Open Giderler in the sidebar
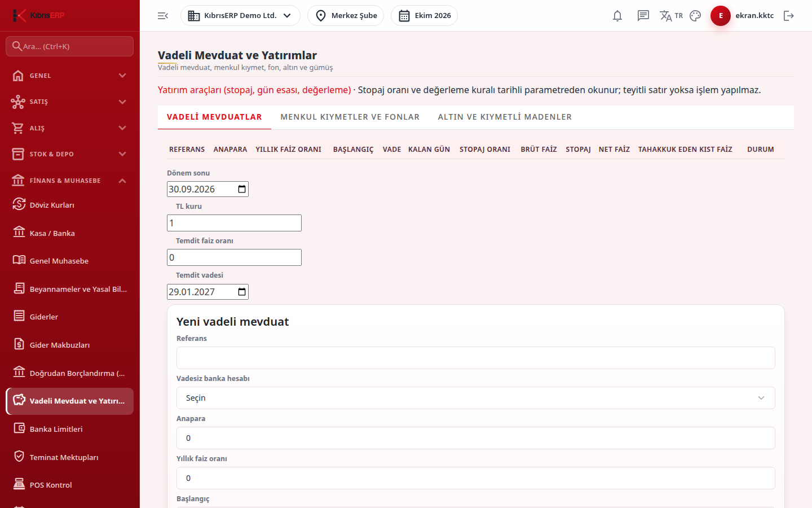The height and width of the screenshot is (508, 812). pyautogui.click(x=70, y=317)
